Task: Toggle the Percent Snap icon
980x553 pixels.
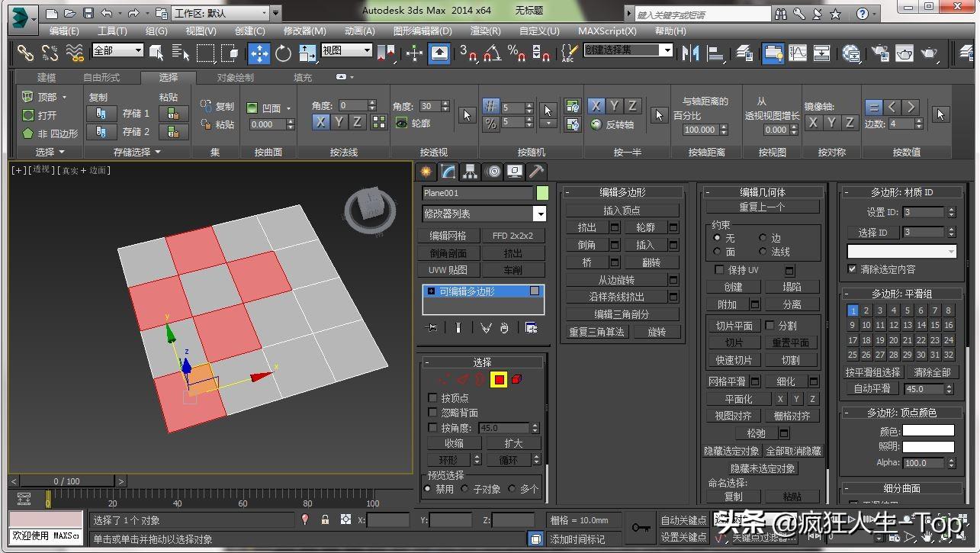Action: [x=516, y=53]
